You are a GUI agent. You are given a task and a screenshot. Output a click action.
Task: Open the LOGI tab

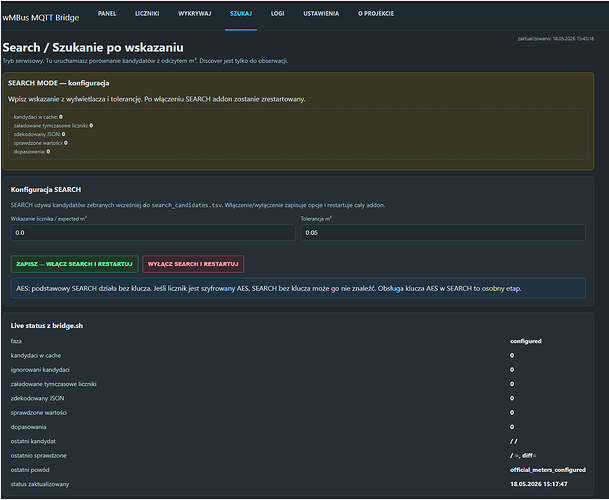[277, 14]
